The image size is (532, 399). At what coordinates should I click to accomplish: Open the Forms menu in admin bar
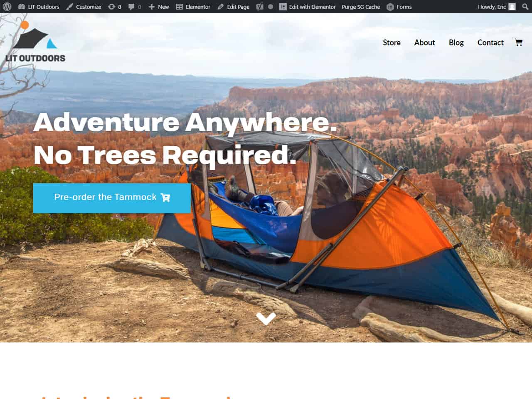399,7
